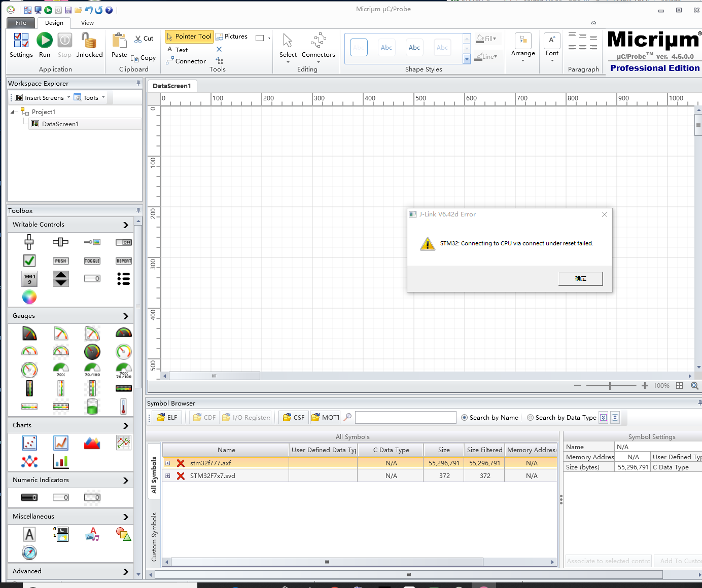Select the checkbox writable control
The width and height of the screenshot is (702, 588).
[x=29, y=261]
